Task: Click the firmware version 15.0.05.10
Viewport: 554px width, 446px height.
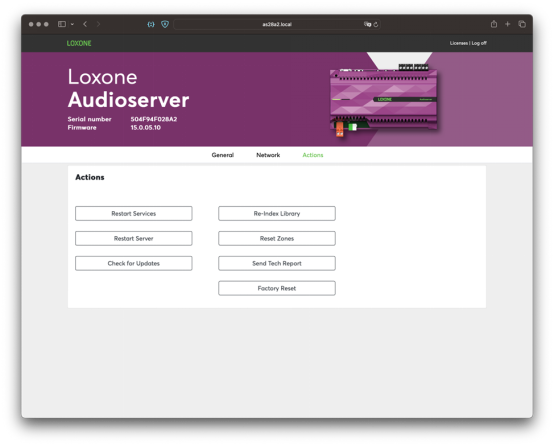Action: click(146, 128)
